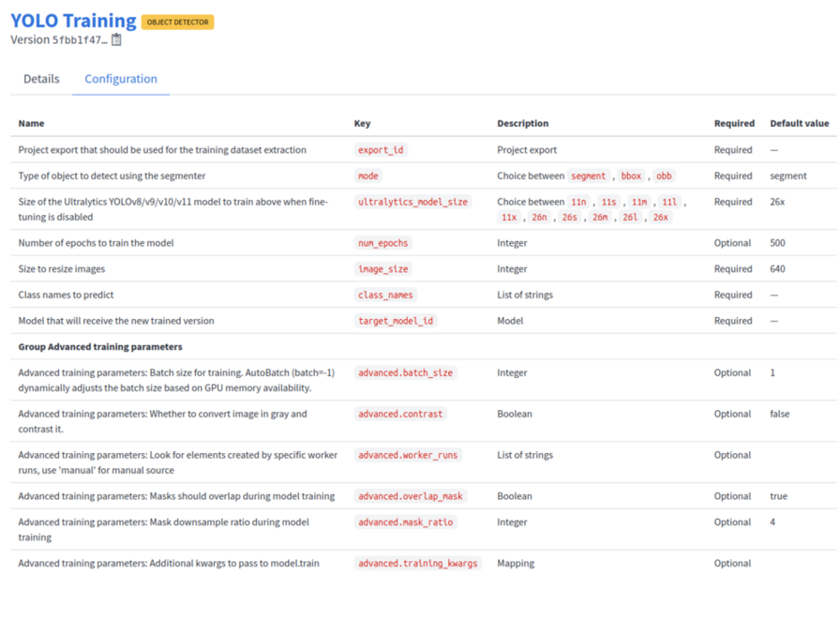840x621 pixels.
Task: Click the segment choice tag
Action: tap(588, 176)
